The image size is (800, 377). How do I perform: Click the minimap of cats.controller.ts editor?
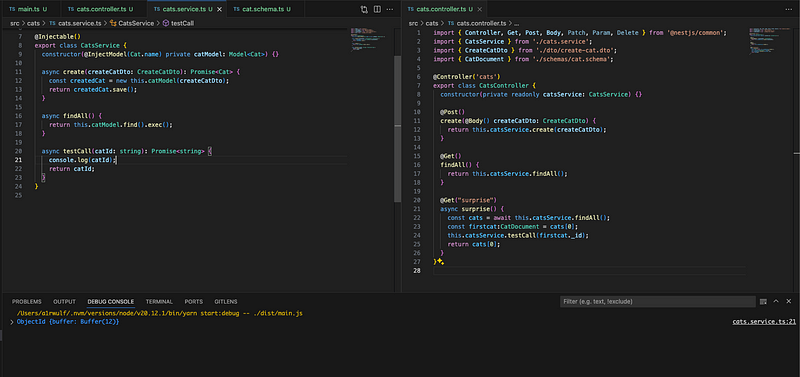(x=770, y=42)
